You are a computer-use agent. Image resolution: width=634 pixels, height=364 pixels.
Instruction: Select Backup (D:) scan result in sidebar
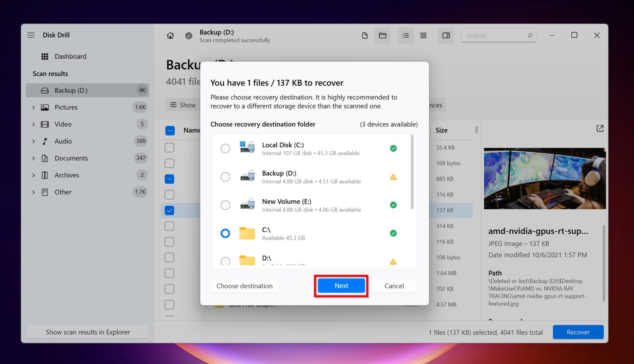[x=87, y=90]
